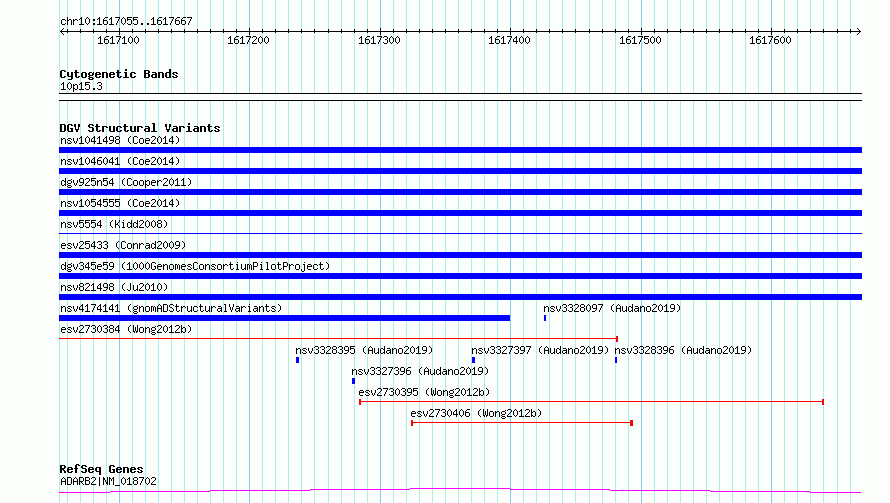Open the ADARB2|NM_018702 RefSeq gene label
890x503 pixels.
click(x=108, y=481)
